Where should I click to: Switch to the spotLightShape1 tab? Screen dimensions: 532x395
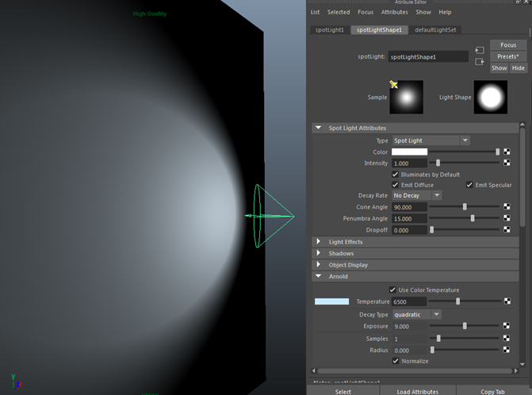point(379,30)
